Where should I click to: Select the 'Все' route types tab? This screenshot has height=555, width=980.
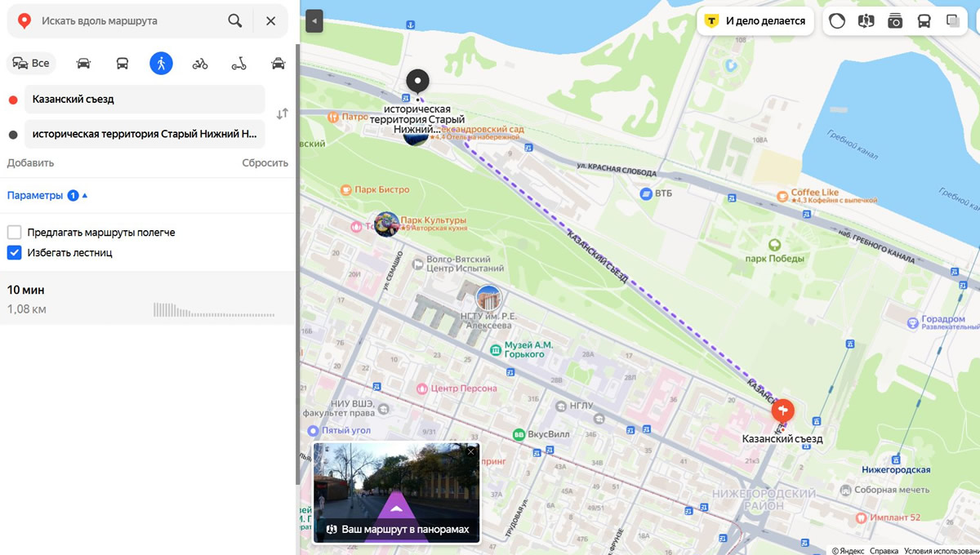tap(31, 64)
